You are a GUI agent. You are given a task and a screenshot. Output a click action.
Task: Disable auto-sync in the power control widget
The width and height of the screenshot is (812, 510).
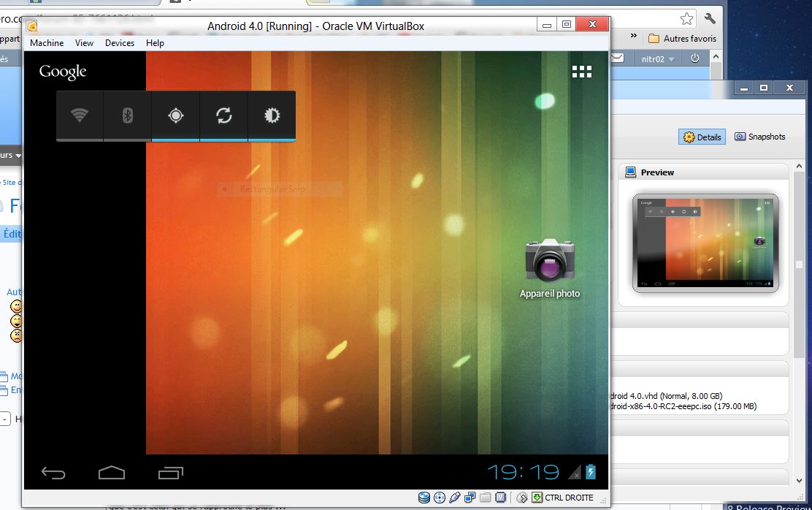223,115
